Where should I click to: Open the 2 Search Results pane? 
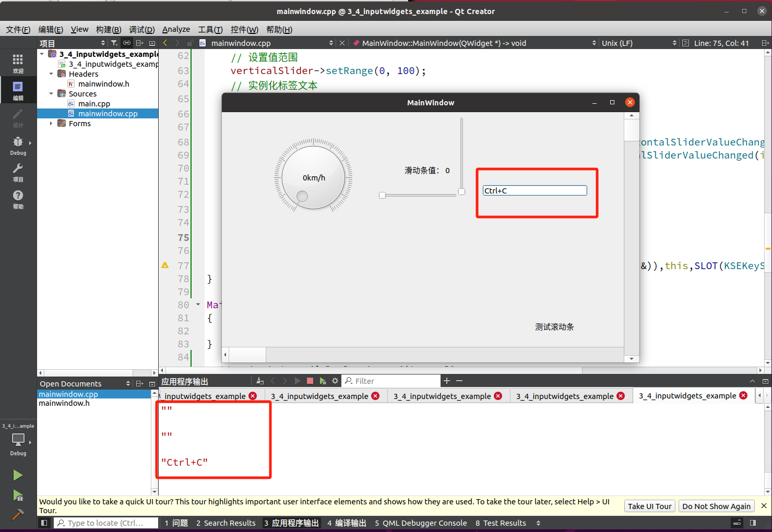point(226,523)
